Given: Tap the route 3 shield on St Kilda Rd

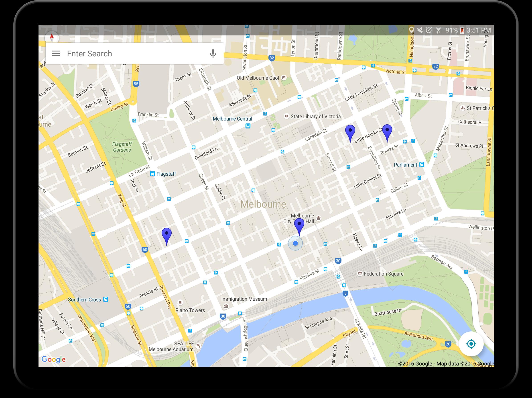Looking at the screenshot, I should 345,293.
